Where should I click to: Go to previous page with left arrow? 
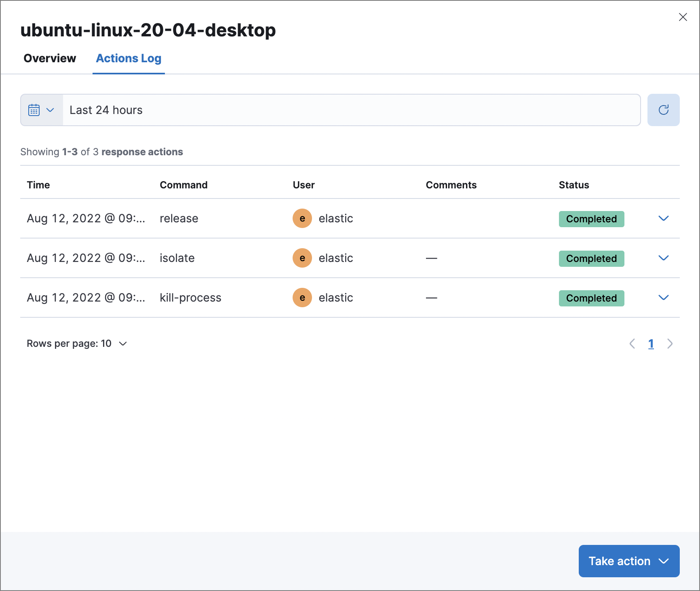632,344
